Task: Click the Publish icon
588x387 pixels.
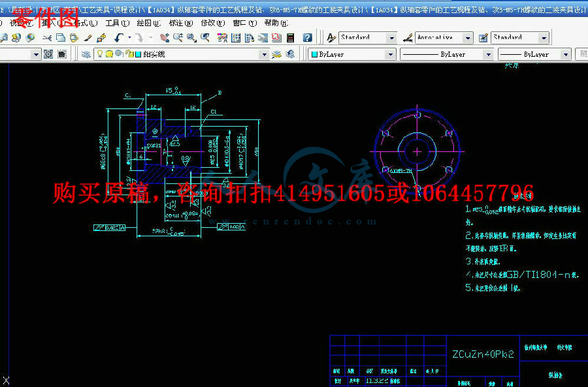Action: tap(16, 37)
